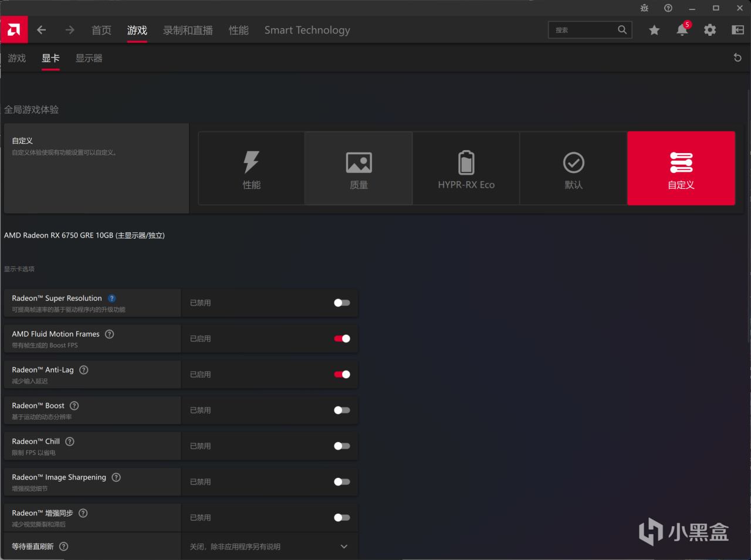Turn off Radeon Anti-Lag switch
The image size is (751, 560).
(x=342, y=375)
